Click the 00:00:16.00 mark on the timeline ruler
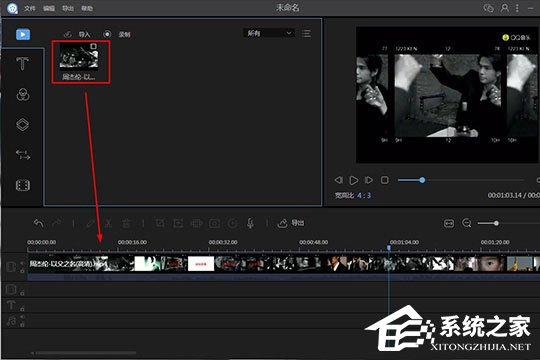The width and height of the screenshot is (540, 360). pyautogui.click(x=132, y=242)
